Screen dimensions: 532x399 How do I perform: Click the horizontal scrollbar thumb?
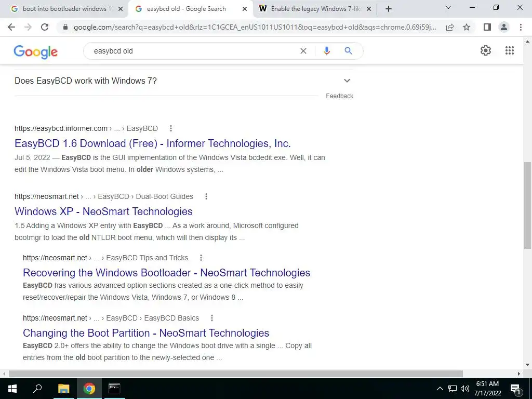(235, 374)
